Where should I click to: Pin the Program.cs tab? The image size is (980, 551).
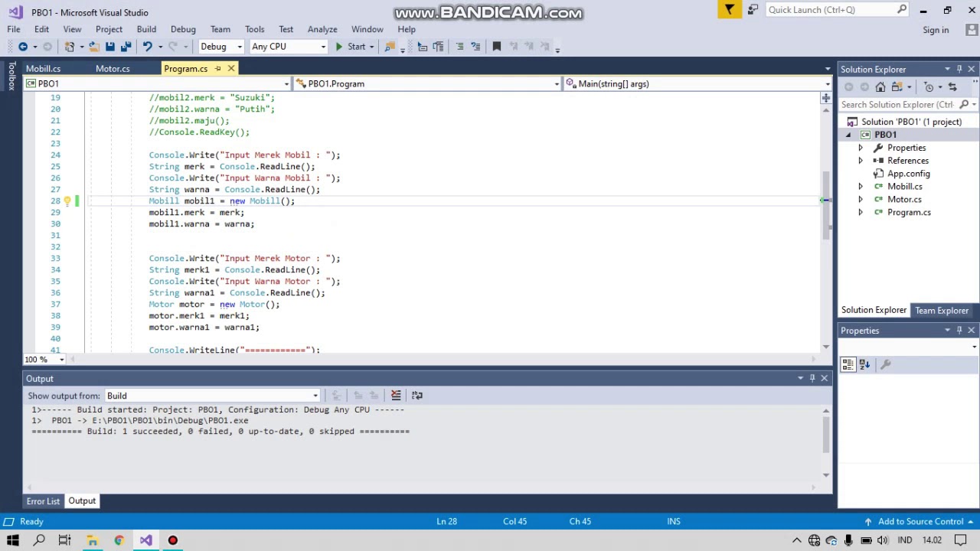tap(217, 69)
